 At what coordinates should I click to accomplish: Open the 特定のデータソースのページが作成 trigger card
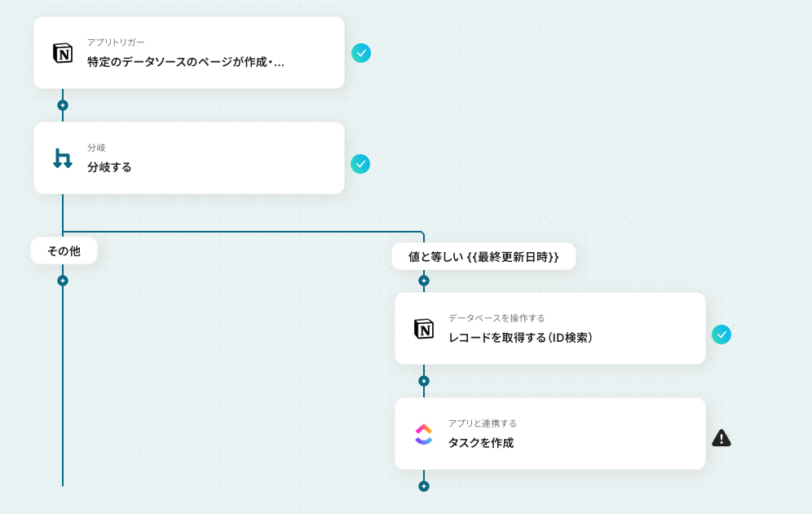189,53
